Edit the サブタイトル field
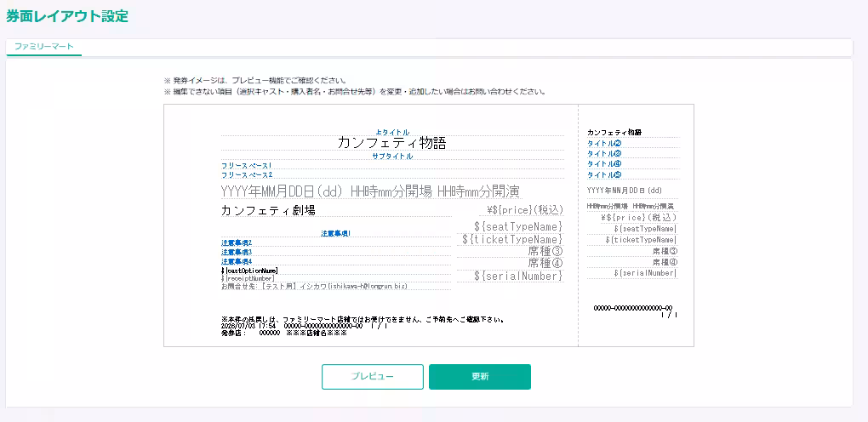Viewport: 868px width, 422px height. 392,157
